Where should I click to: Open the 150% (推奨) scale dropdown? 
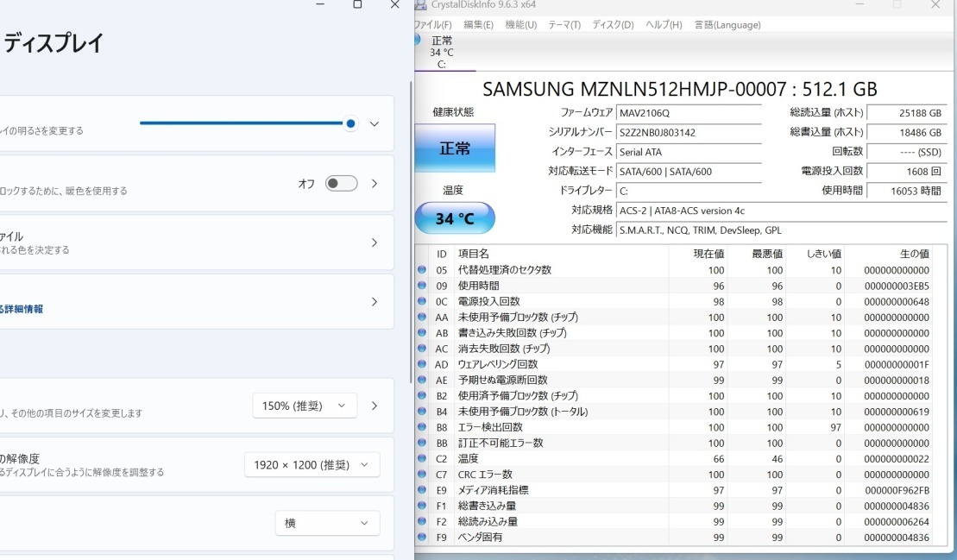[305, 406]
